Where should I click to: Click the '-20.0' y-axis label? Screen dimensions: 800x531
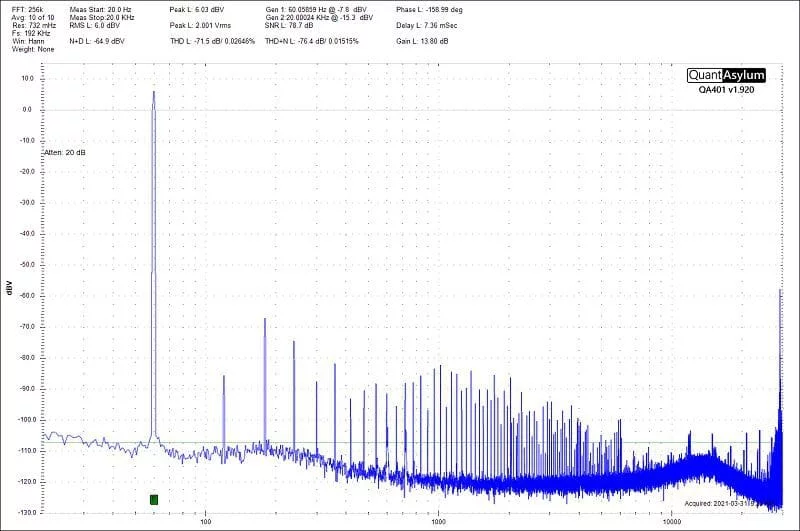pos(26,172)
